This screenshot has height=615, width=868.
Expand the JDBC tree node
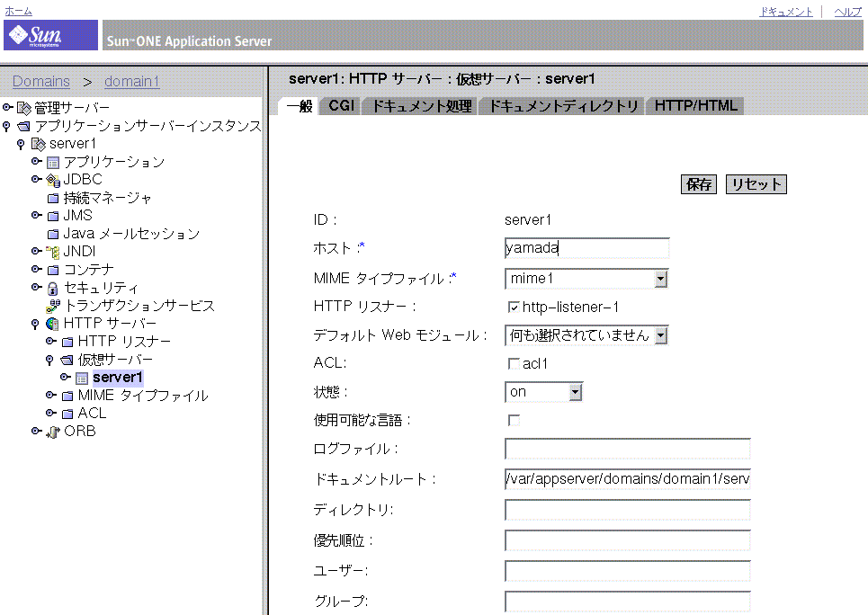pyautogui.click(x=36, y=179)
